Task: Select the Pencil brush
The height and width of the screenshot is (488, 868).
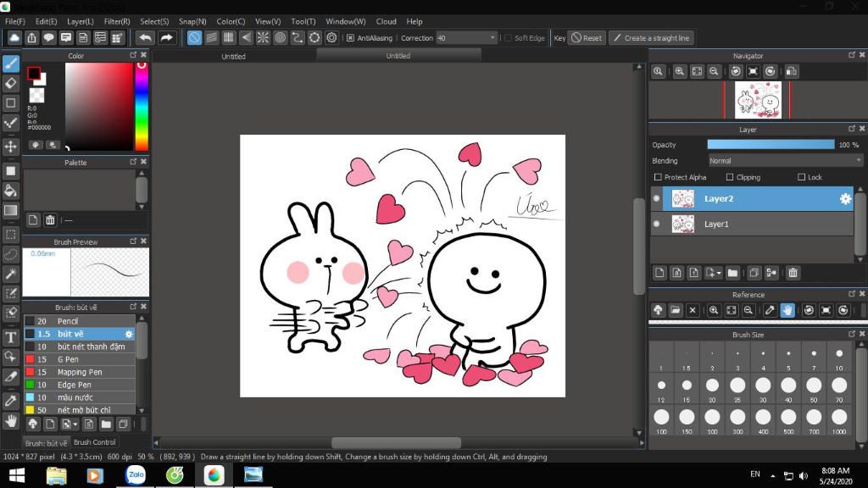Action: coord(80,321)
